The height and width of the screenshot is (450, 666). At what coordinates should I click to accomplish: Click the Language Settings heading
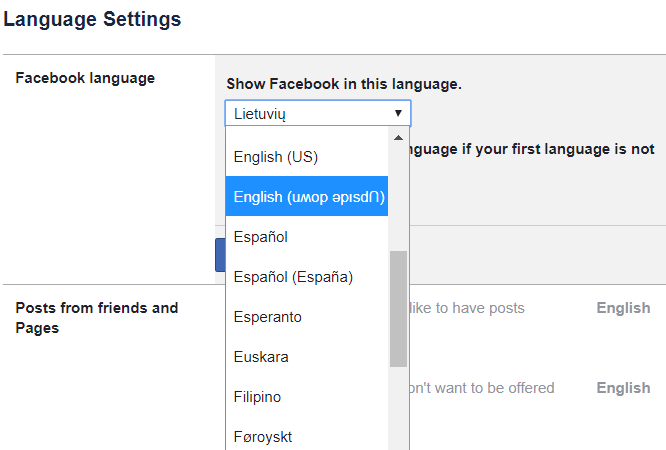[92, 19]
